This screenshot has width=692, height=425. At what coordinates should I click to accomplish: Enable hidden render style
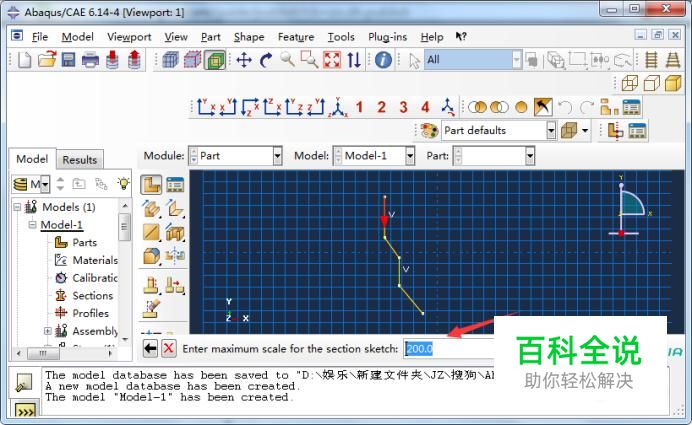(x=651, y=83)
